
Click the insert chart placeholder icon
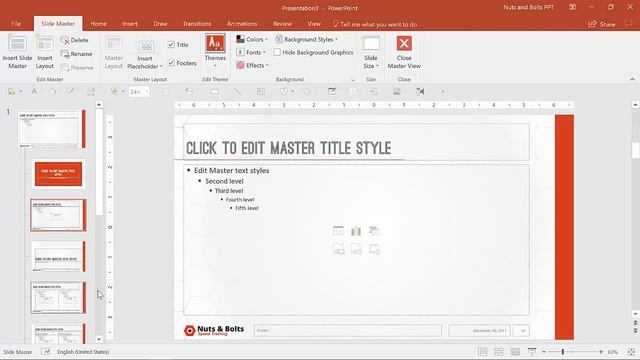click(x=356, y=231)
